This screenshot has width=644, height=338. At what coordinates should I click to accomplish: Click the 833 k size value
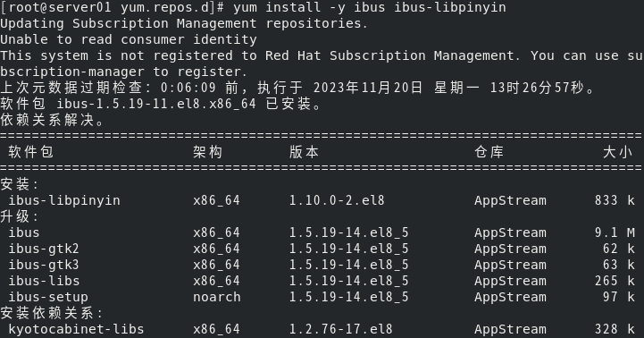615,200
